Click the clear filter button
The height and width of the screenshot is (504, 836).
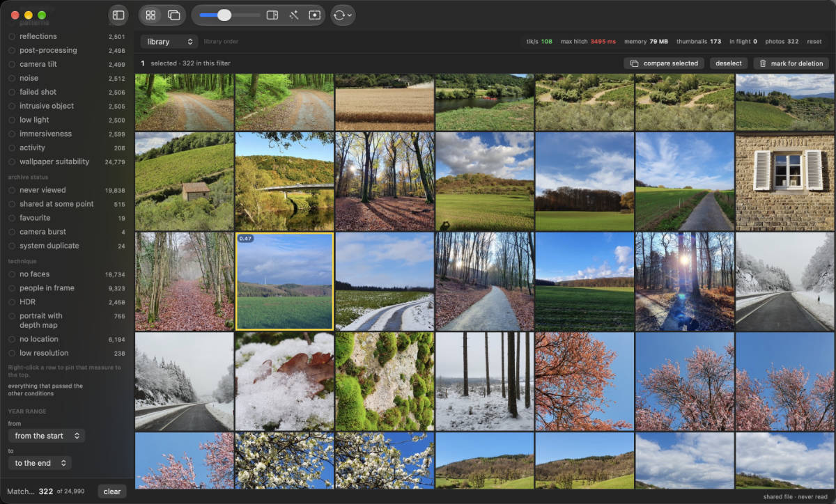click(112, 491)
